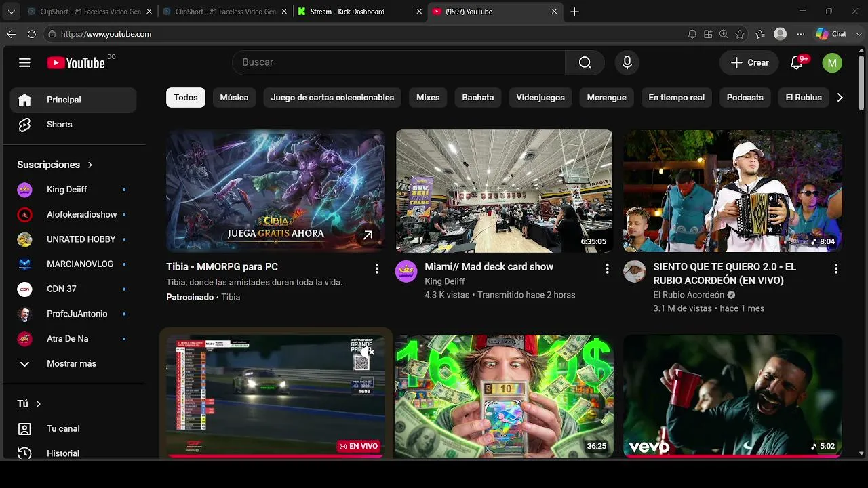The width and height of the screenshot is (868, 488).
Task: Open the vevo music video thumbnail
Action: point(733,396)
